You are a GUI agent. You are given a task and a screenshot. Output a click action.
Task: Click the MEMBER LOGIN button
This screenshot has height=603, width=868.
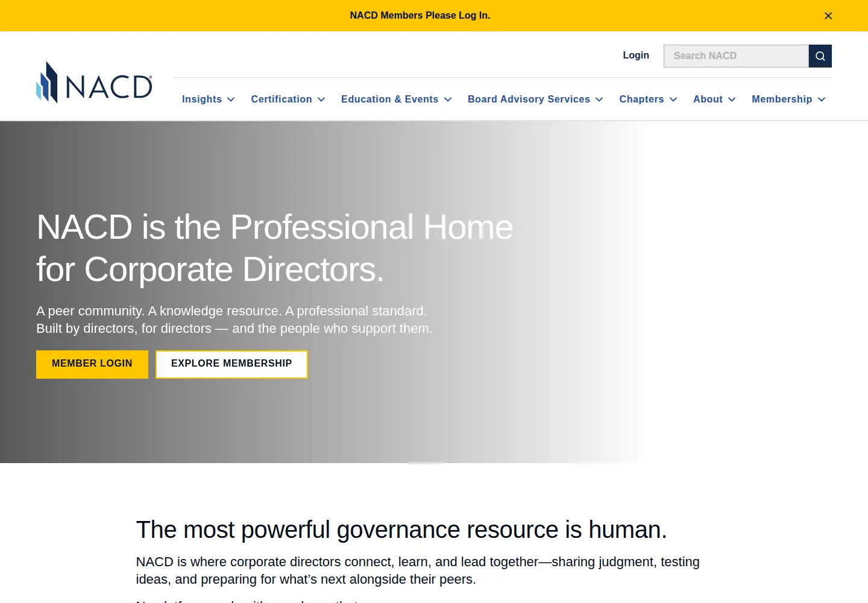pyautogui.click(x=92, y=364)
